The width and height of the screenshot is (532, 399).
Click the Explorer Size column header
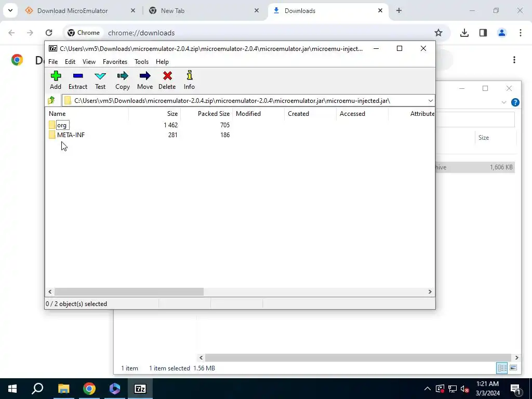click(495, 138)
